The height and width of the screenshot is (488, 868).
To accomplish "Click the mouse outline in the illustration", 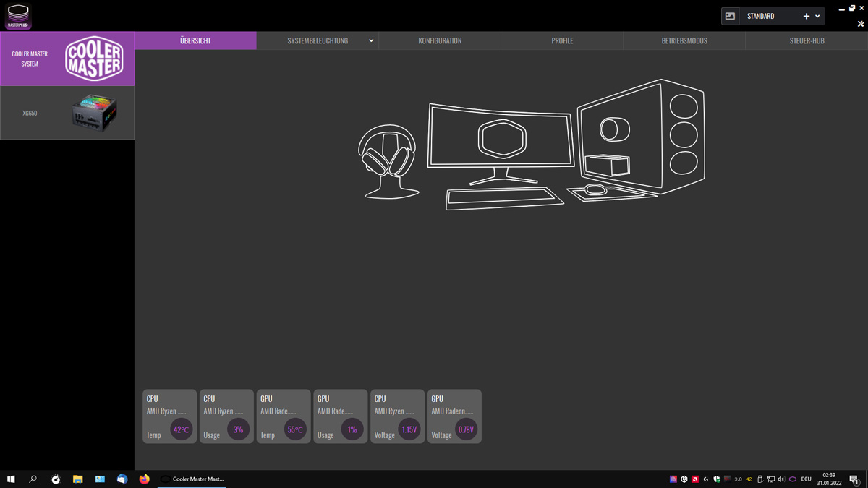I will [595, 189].
